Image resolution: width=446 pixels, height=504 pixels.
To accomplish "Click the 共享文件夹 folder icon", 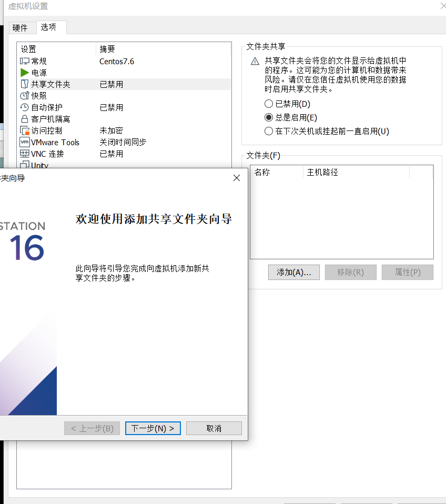I will tap(24, 84).
